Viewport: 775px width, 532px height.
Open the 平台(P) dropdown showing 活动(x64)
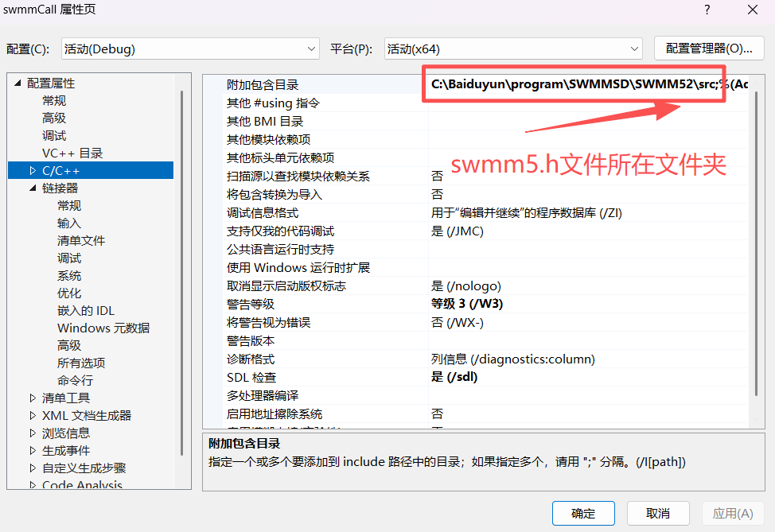click(x=513, y=49)
